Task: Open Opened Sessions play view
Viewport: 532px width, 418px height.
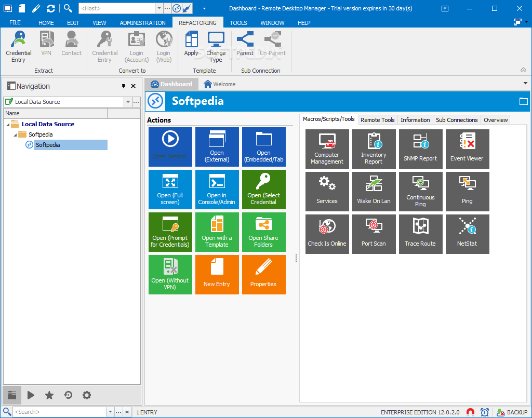Action: 31,395
